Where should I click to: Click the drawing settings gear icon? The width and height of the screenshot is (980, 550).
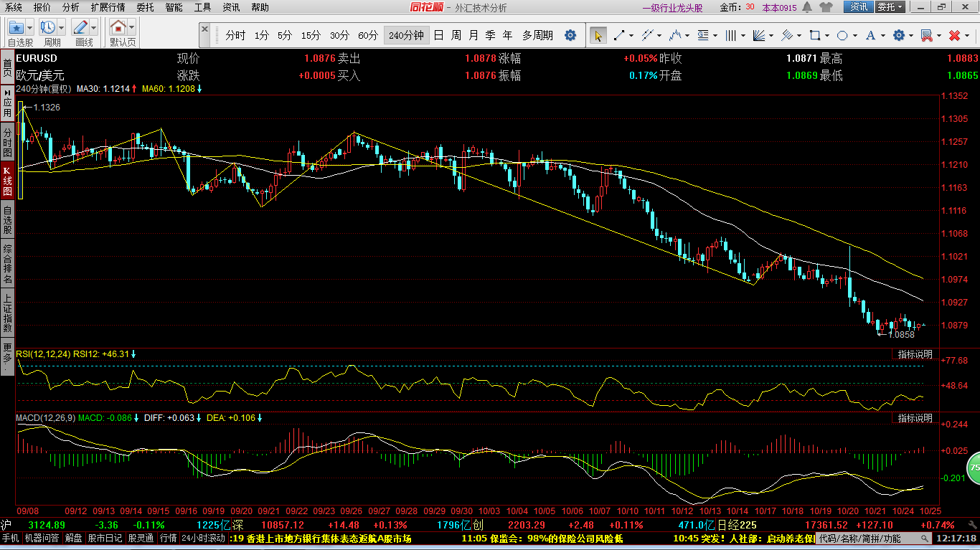899,35
